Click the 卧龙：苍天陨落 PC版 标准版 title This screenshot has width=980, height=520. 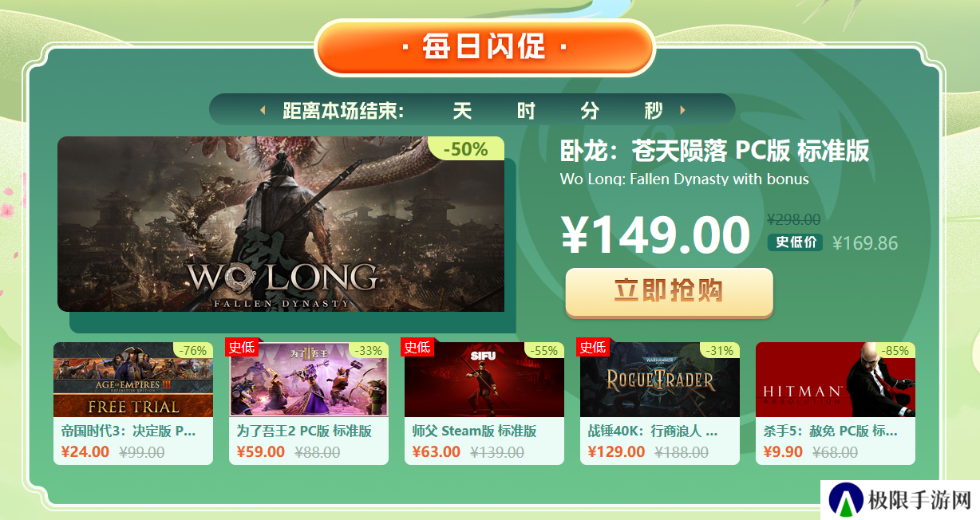(714, 151)
